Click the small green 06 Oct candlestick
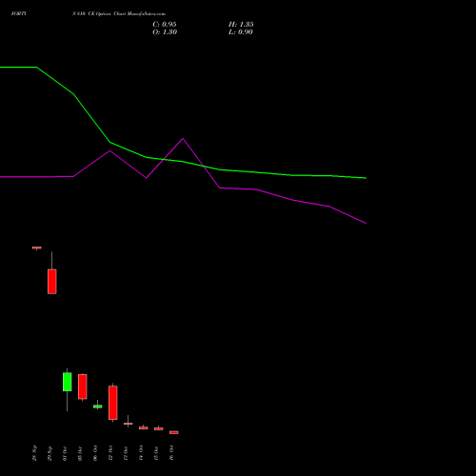The width and height of the screenshot is (476, 476). [x=98, y=407]
